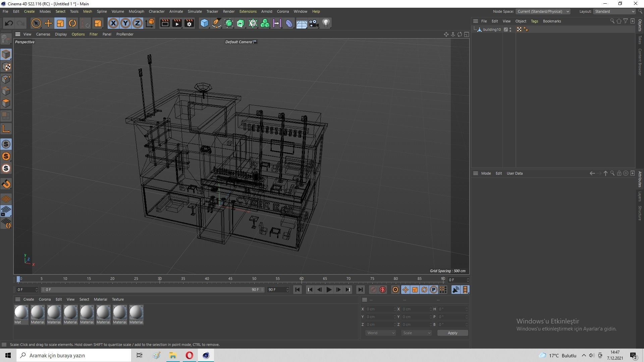Toggle Z axis lock

(x=137, y=23)
